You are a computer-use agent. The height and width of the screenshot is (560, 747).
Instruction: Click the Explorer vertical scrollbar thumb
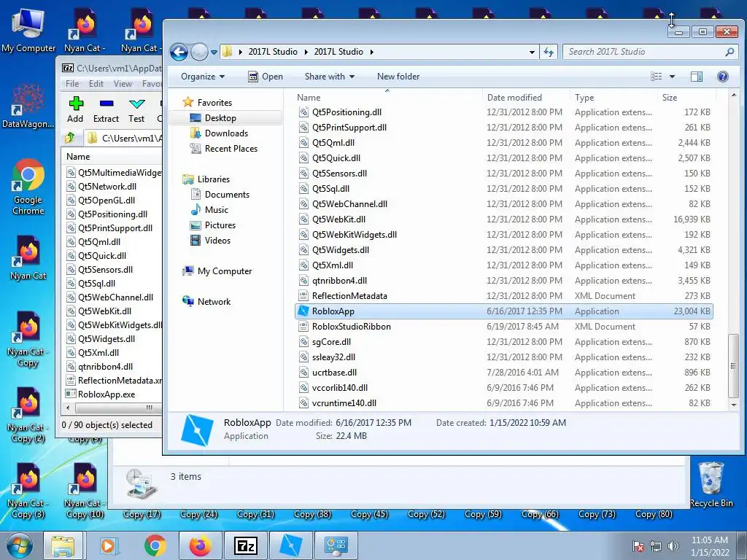[x=734, y=366]
